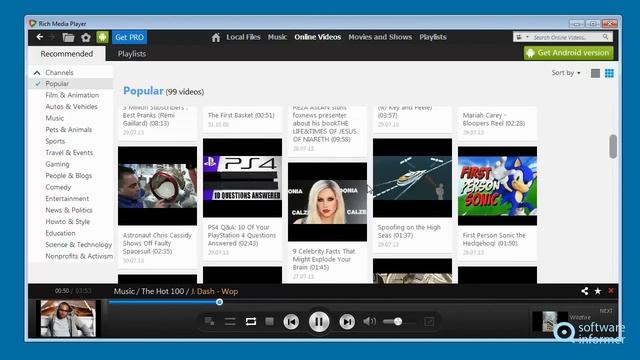Select the Nonprofits & Activism channel
Image resolution: width=640 pixels, height=360 pixels.
coord(79,256)
